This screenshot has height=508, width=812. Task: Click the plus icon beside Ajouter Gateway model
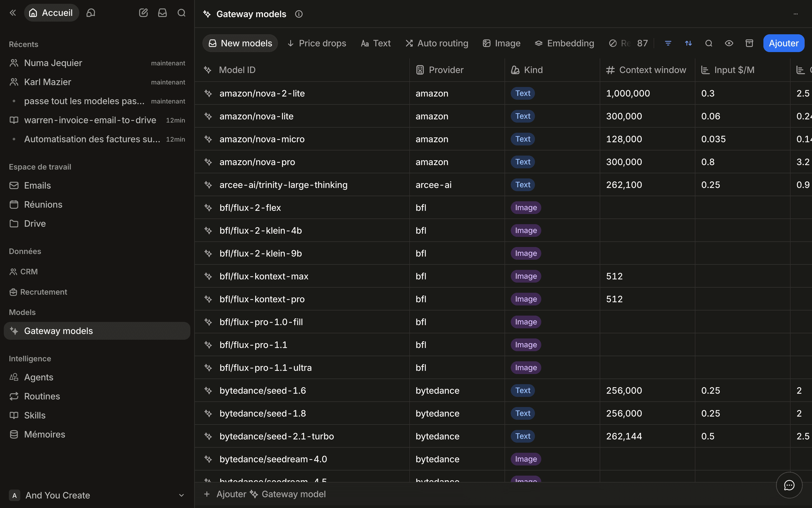coord(207,494)
